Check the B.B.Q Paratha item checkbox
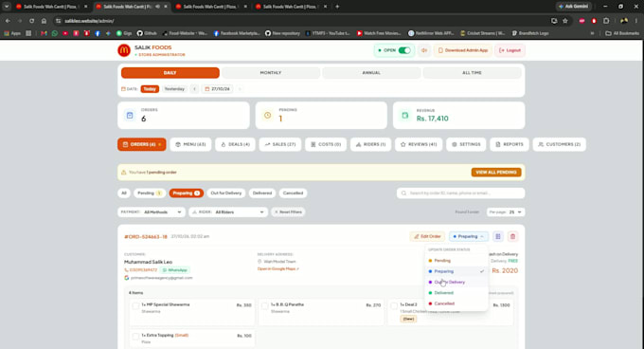 [x=265, y=305]
